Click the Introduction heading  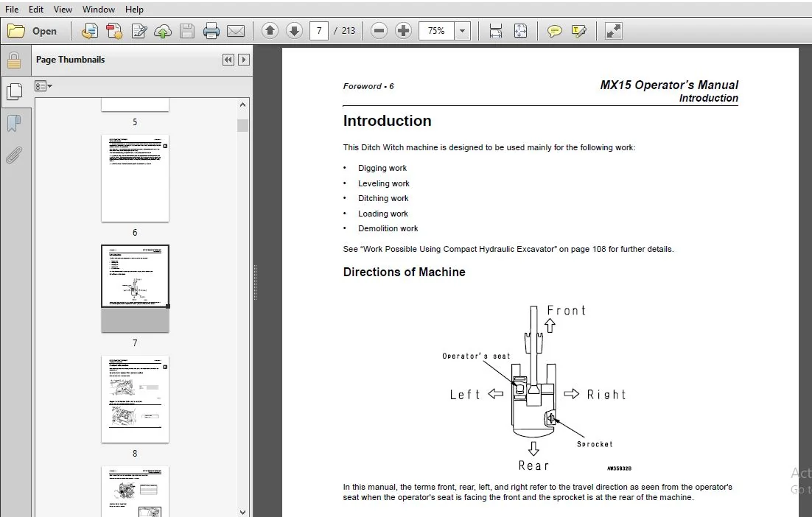[388, 121]
